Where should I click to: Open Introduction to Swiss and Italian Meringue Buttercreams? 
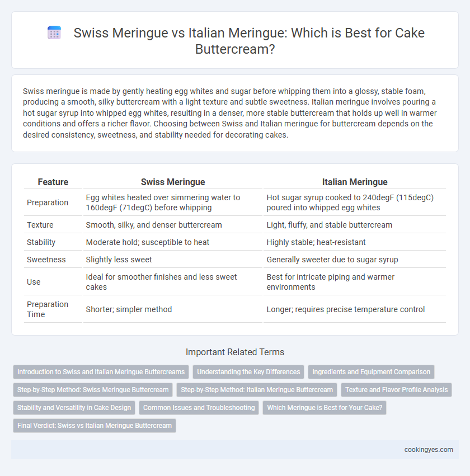coord(101,372)
